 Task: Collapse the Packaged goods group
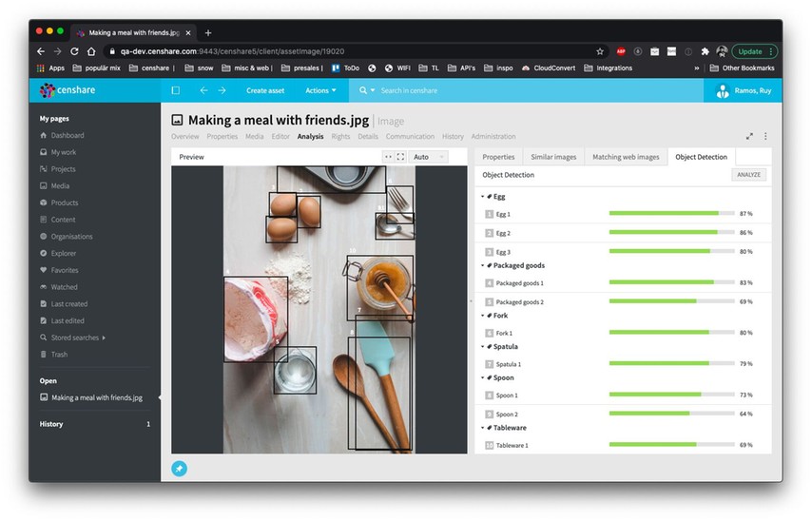click(x=481, y=265)
